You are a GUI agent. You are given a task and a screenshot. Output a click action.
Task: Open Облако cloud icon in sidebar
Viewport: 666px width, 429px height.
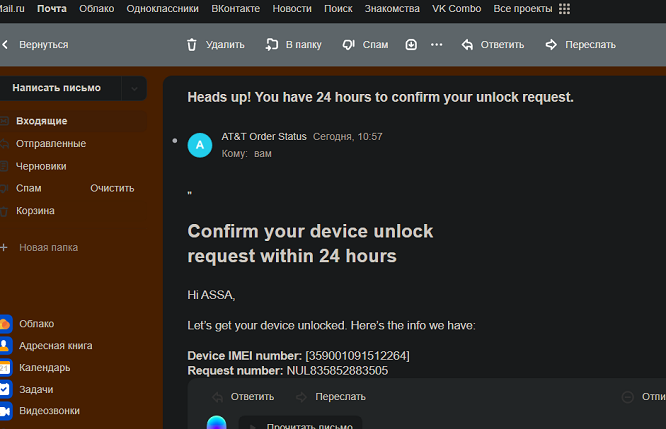click(x=5, y=324)
